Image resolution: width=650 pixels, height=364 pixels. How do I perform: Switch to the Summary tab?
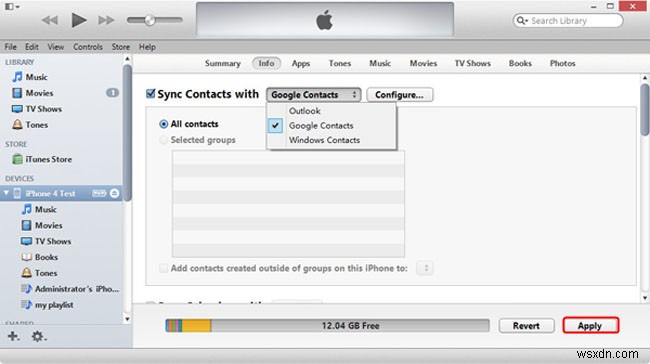tap(222, 63)
